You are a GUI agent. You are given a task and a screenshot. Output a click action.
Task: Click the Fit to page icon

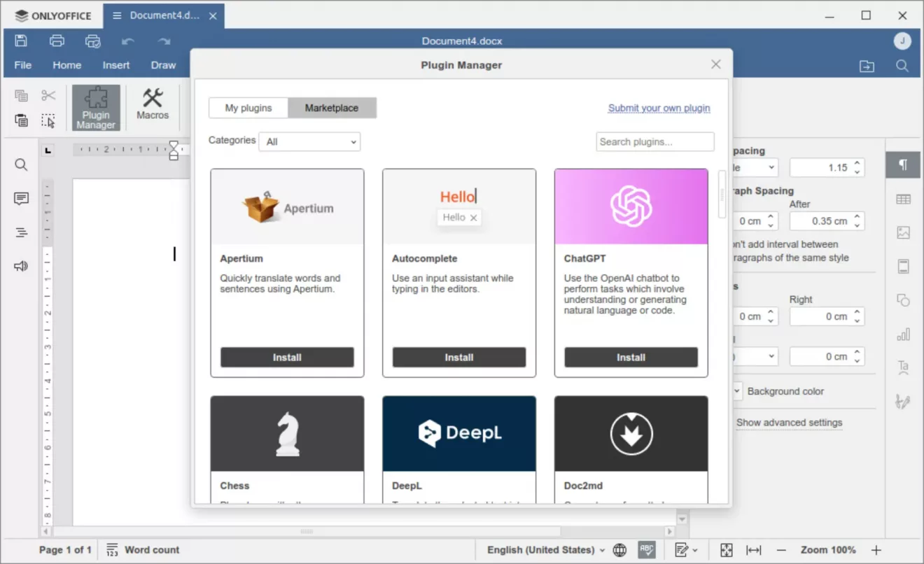click(x=727, y=550)
